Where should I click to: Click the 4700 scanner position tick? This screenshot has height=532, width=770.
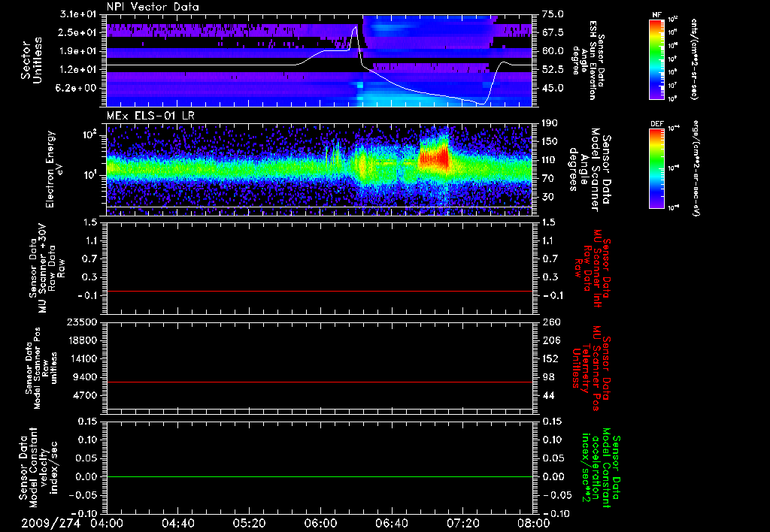coord(84,395)
